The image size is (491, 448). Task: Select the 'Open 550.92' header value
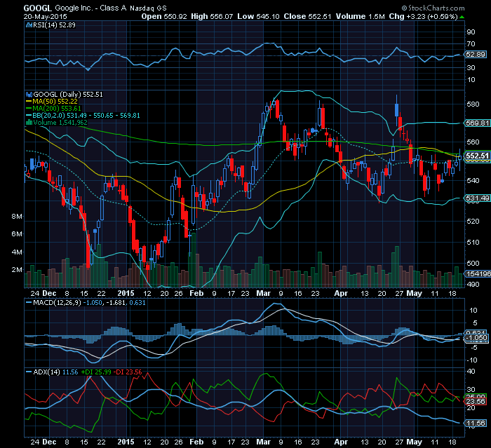[x=164, y=17]
